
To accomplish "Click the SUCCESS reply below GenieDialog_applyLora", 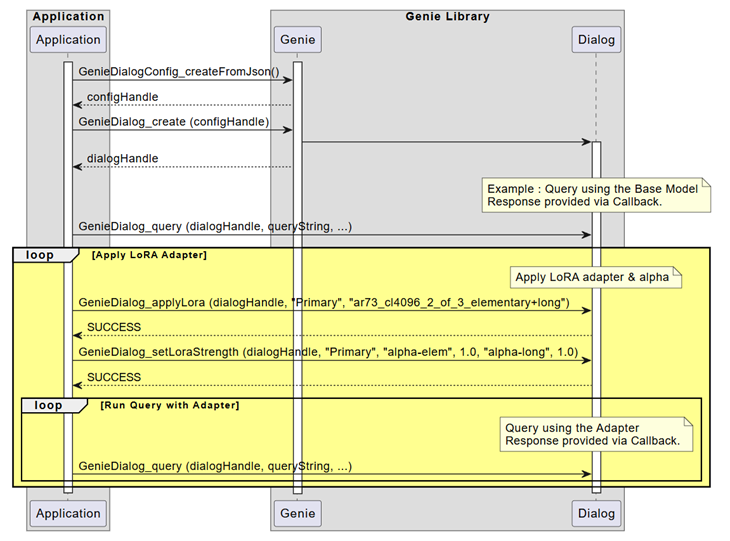I will tap(114, 327).
